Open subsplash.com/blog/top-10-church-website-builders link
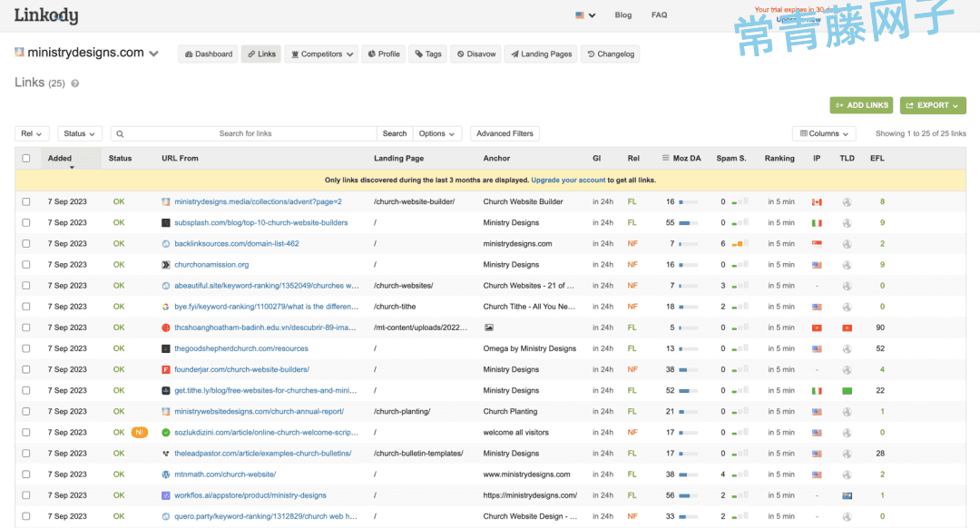 pyautogui.click(x=261, y=223)
